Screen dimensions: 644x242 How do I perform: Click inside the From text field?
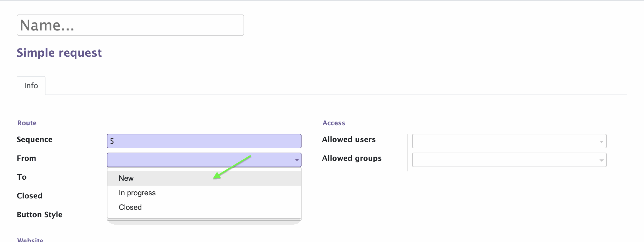200,160
